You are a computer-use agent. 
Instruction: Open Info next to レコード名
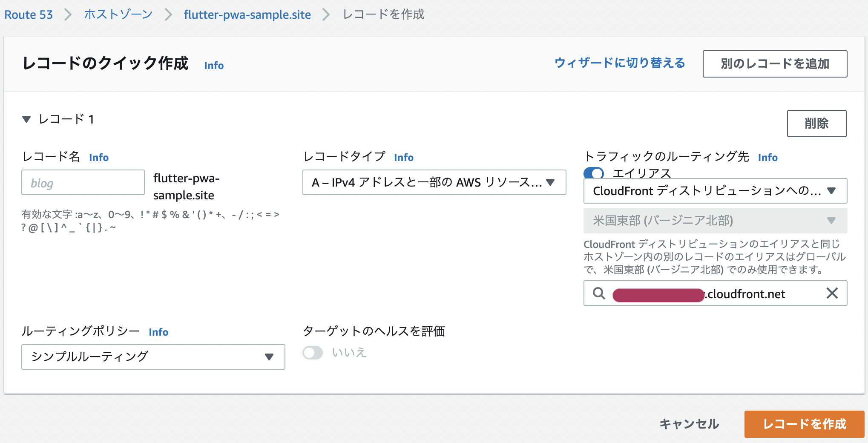tap(98, 157)
